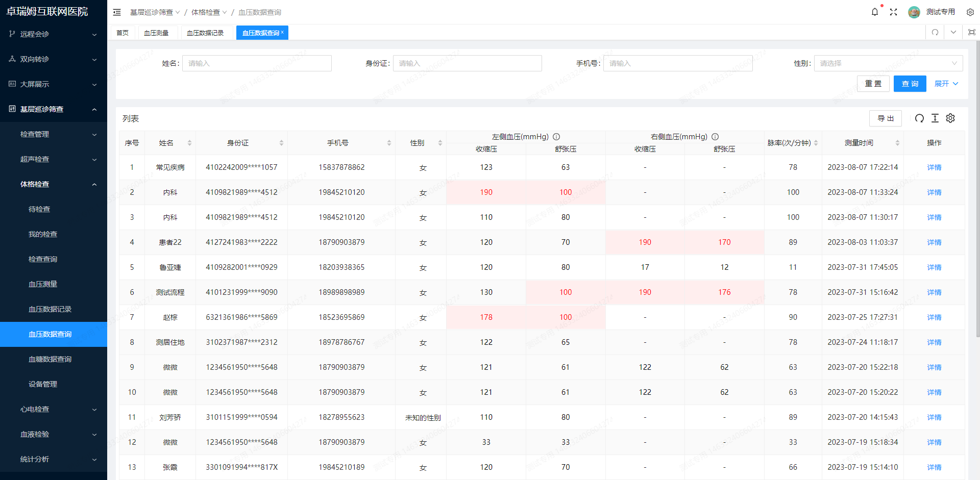This screenshot has height=480, width=980.
Task: Expand 检查管理 submenu
Action: (x=54, y=134)
